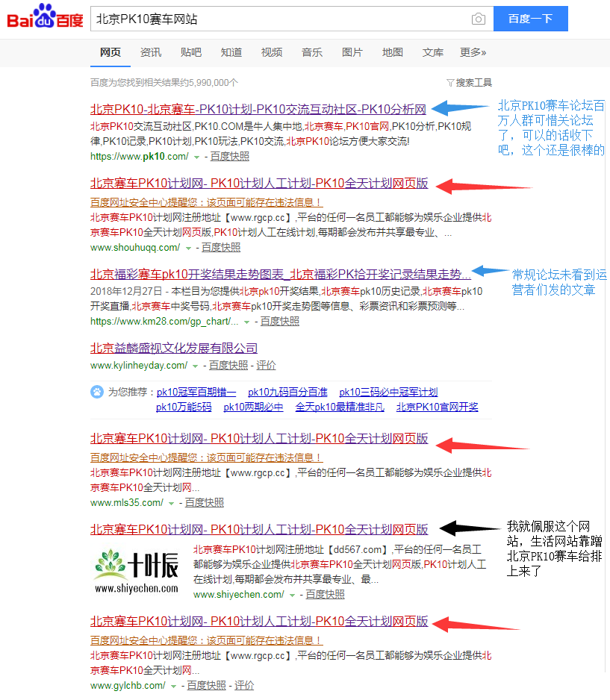
Task: Open 百度快照 for the kylinheyday.com result
Action: (x=228, y=366)
